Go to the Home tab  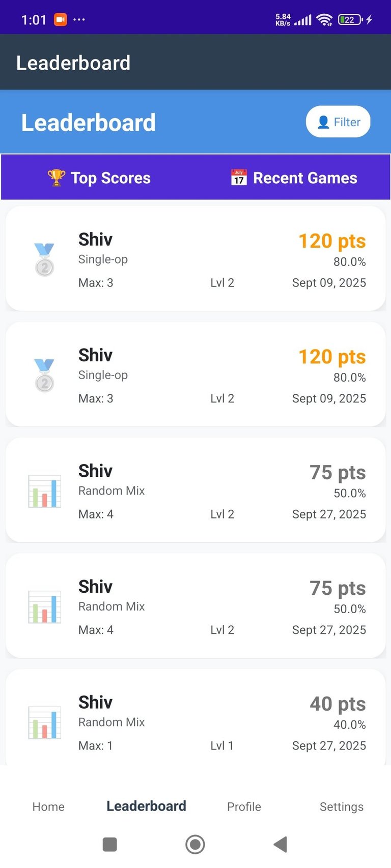48,806
